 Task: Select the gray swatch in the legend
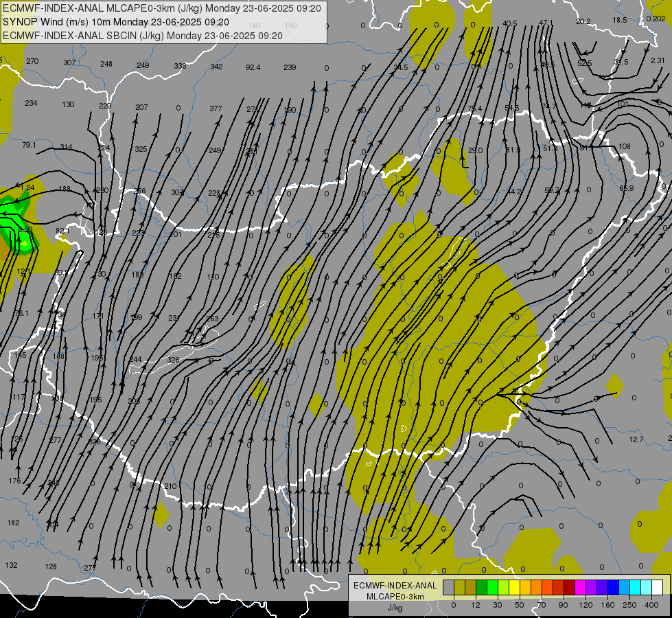coord(448,588)
